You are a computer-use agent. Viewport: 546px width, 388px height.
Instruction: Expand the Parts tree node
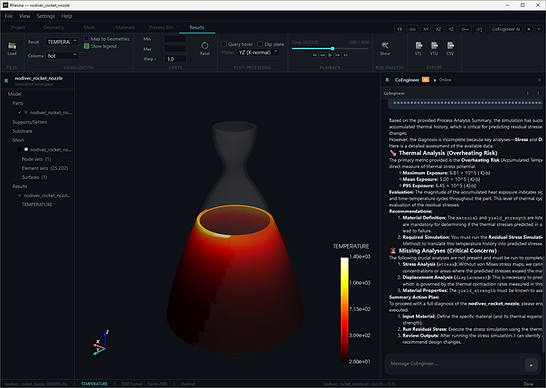coord(18,103)
